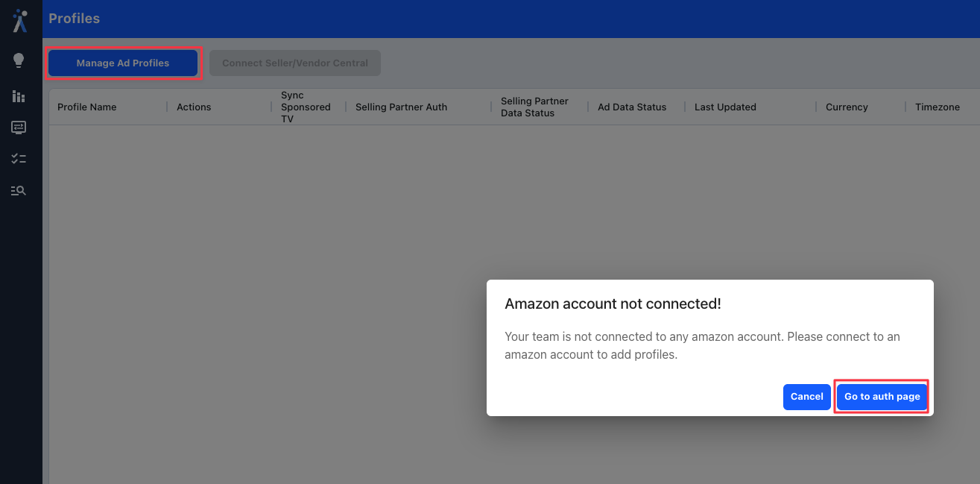The width and height of the screenshot is (980, 484).
Task: Click Manage Ad Profiles button
Action: point(123,63)
